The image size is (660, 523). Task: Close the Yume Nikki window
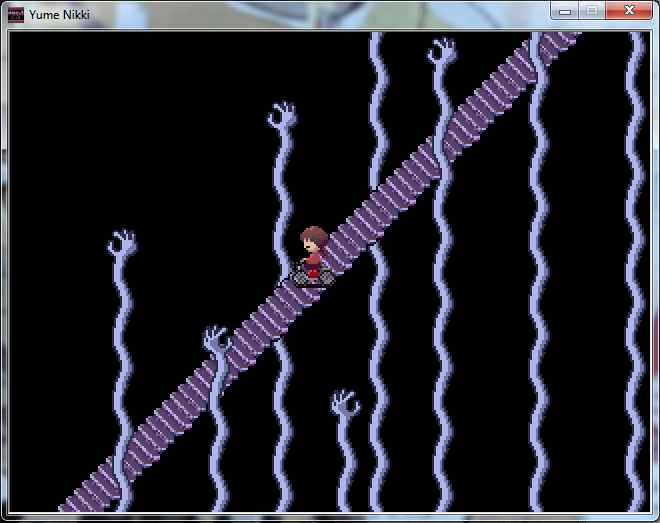point(629,11)
